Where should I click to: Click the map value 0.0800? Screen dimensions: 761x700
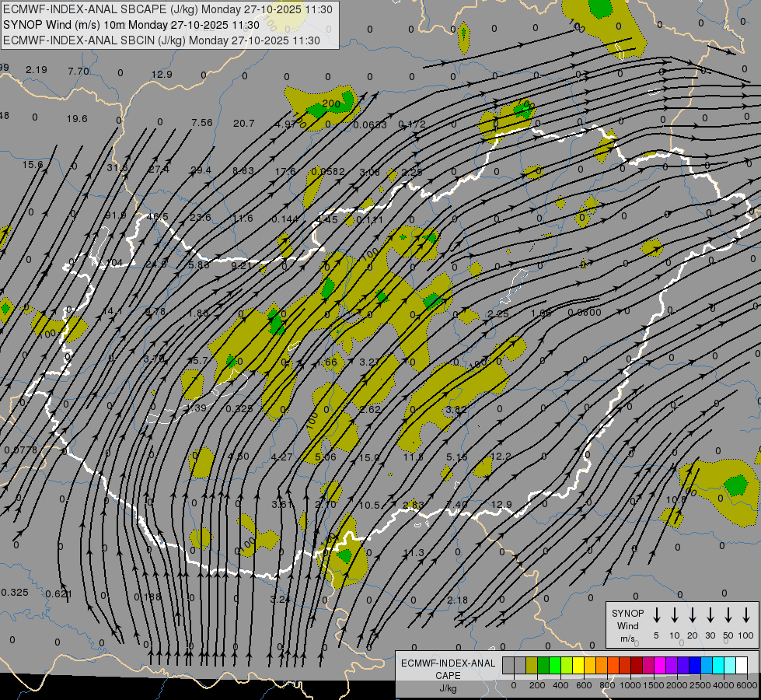tap(585, 313)
